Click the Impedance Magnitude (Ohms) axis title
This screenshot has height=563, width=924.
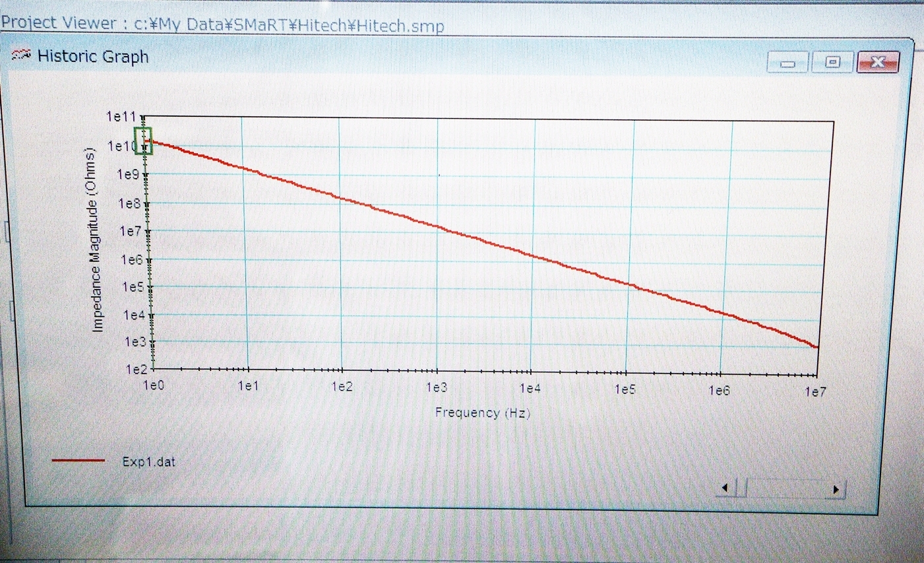click(x=94, y=240)
